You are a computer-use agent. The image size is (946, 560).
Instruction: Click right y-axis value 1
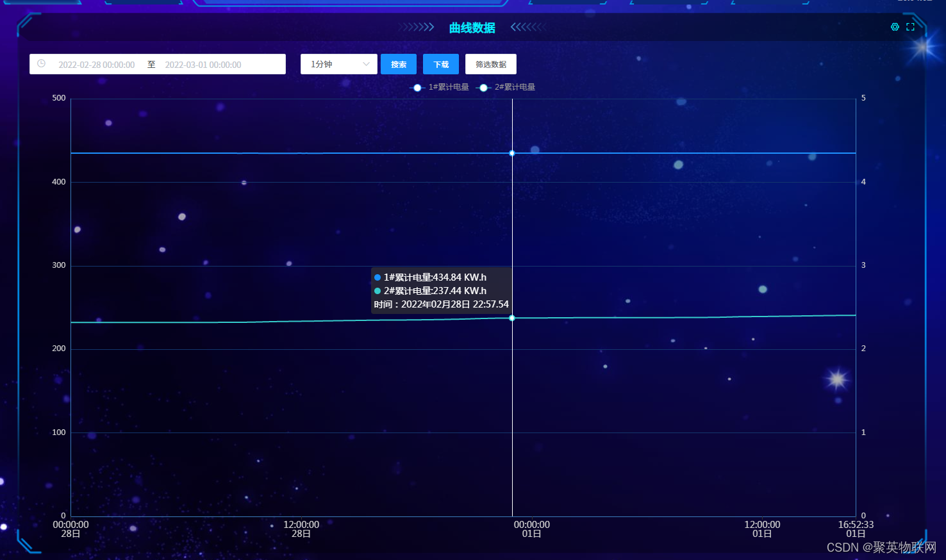[863, 432]
